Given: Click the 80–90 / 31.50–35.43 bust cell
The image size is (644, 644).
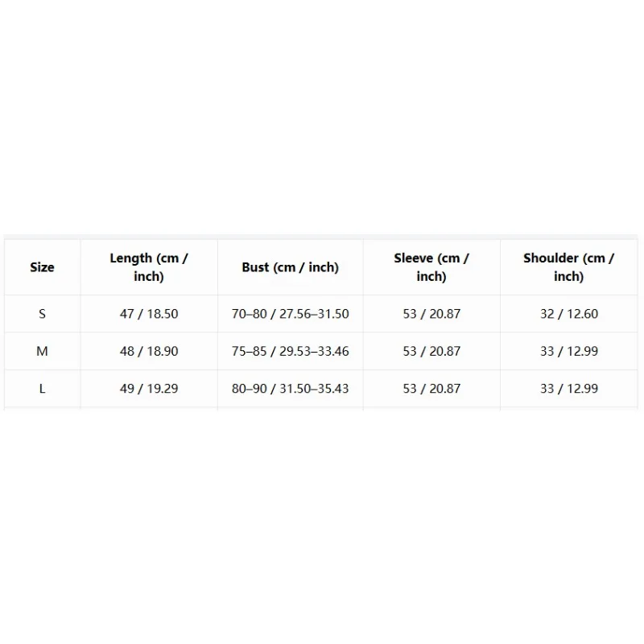Looking at the screenshot, I should [291, 389].
